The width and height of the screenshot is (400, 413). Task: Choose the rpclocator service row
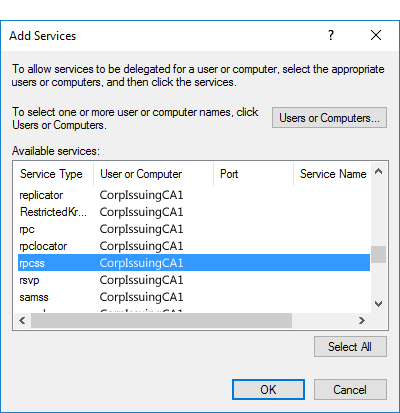click(194, 246)
